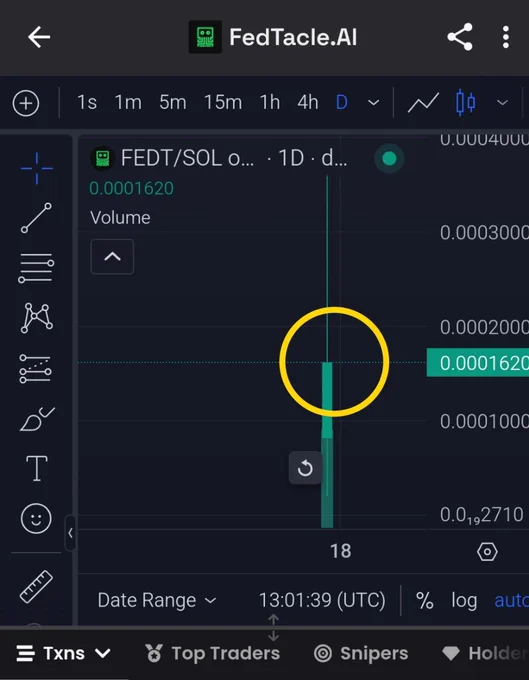
Task: Click the green 0.0001620 legend value
Action: [x=131, y=188]
